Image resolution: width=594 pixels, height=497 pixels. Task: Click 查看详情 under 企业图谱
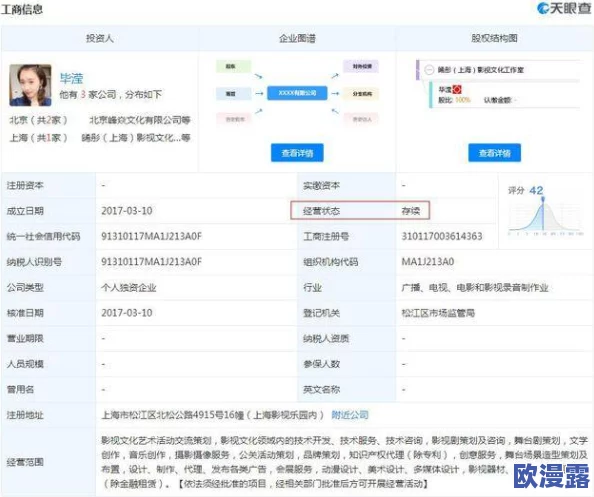[x=297, y=153]
